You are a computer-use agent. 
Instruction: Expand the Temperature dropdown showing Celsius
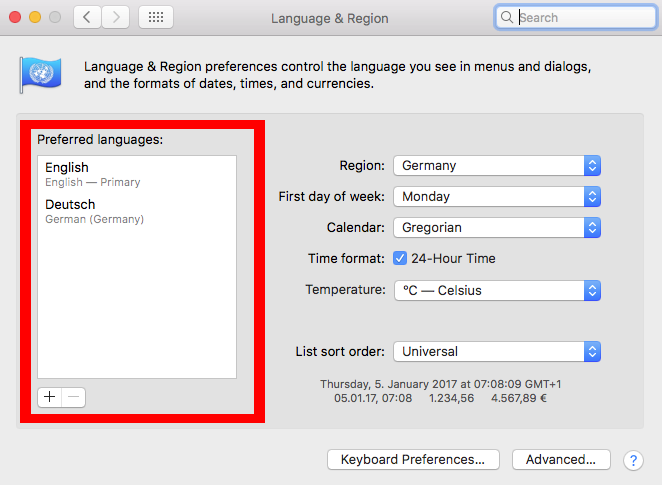pyautogui.click(x=497, y=290)
